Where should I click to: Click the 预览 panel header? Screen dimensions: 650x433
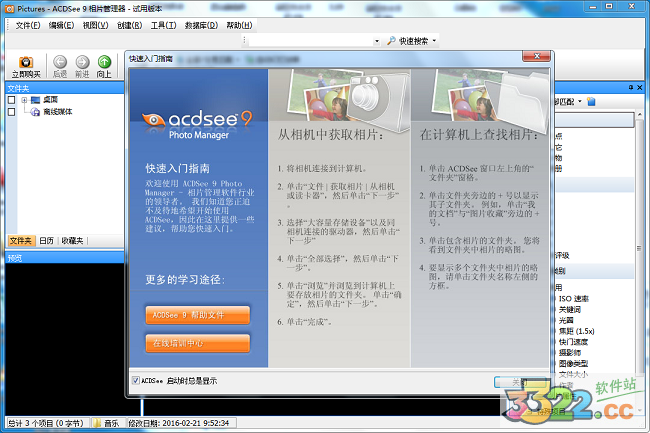click(x=65, y=258)
